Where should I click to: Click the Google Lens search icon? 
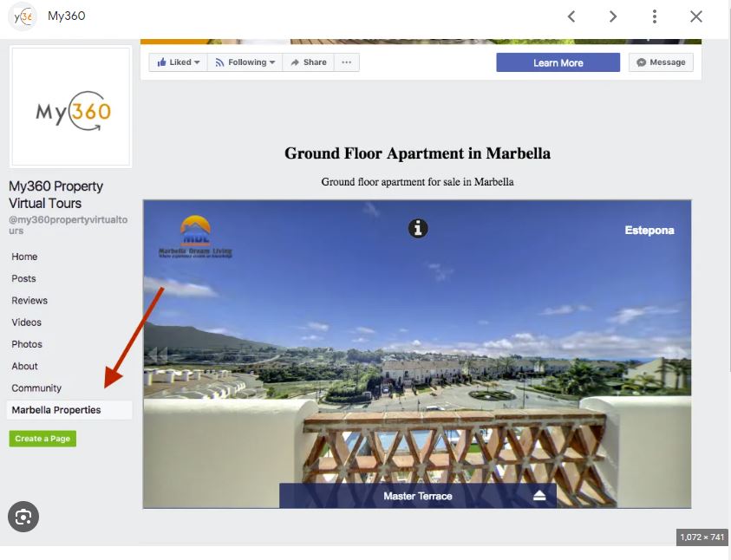[23, 518]
